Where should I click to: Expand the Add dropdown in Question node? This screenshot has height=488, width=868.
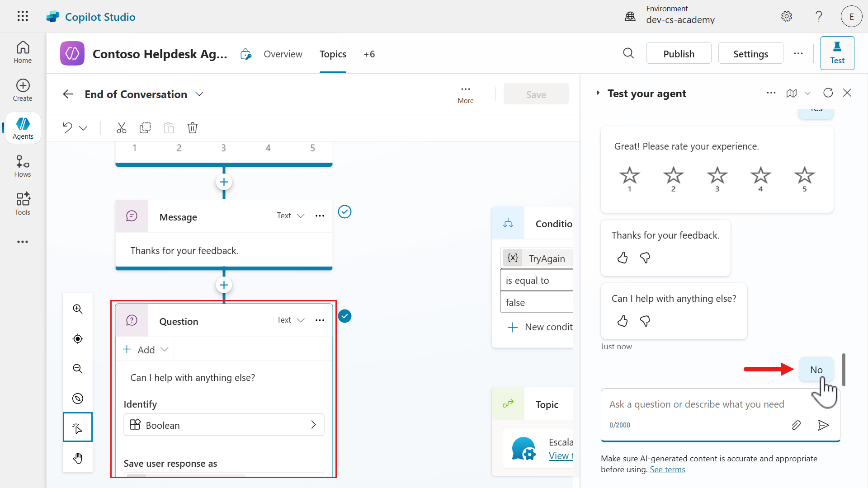[146, 349]
